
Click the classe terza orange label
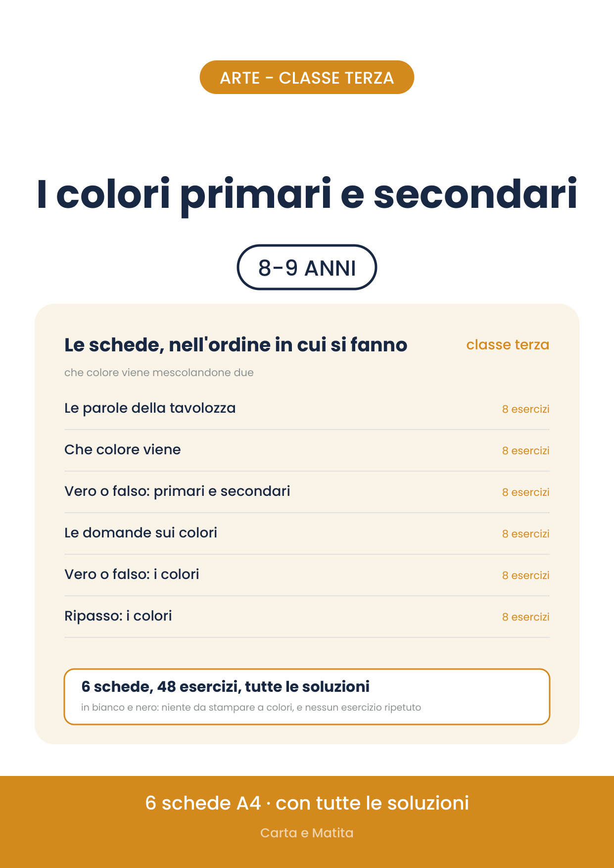[508, 344]
